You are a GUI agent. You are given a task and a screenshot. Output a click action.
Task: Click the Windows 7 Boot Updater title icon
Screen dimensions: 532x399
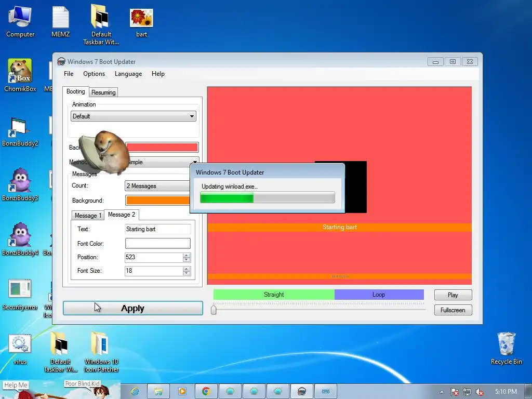click(x=61, y=61)
